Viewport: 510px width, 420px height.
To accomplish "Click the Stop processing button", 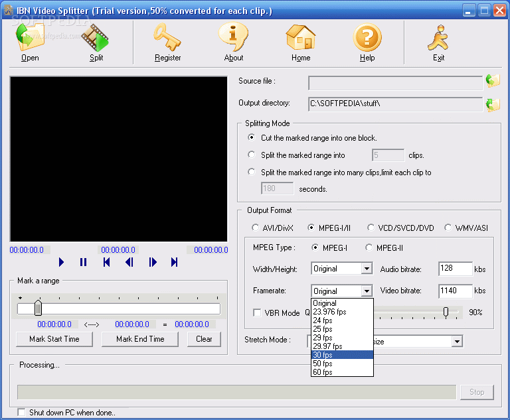I will [x=477, y=392].
